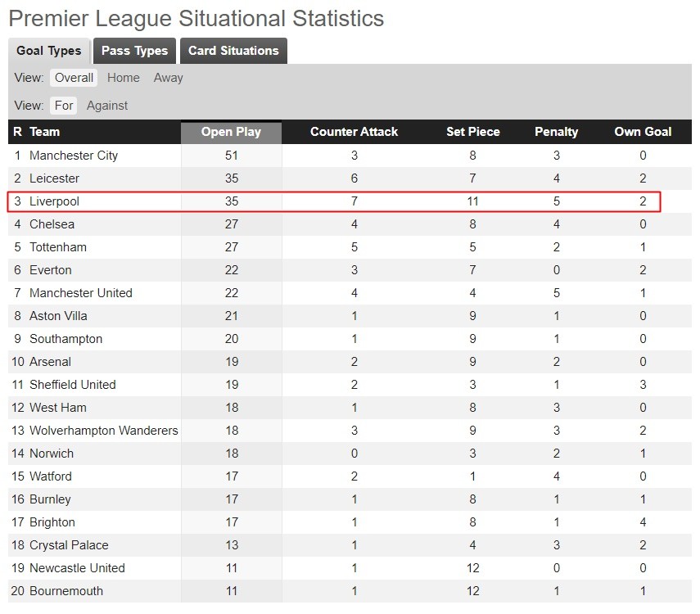Click the Team column header
Screen dimensions: 700x614
(45, 132)
